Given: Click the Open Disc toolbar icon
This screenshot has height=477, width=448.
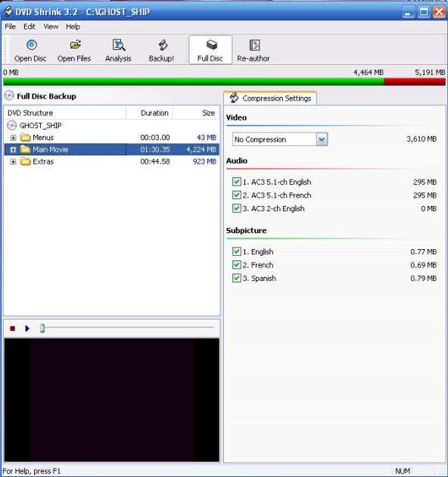Looking at the screenshot, I should (31, 45).
